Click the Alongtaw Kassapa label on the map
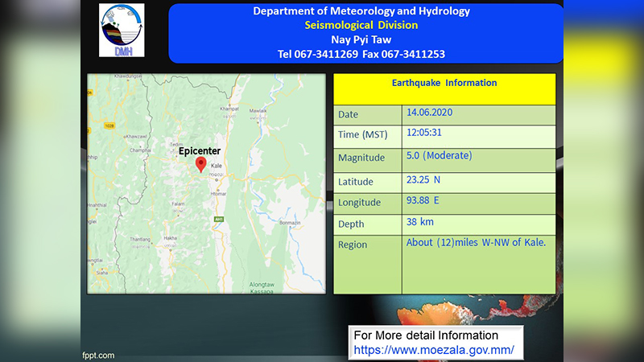This screenshot has height=362, width=644. tap(262, 288)
